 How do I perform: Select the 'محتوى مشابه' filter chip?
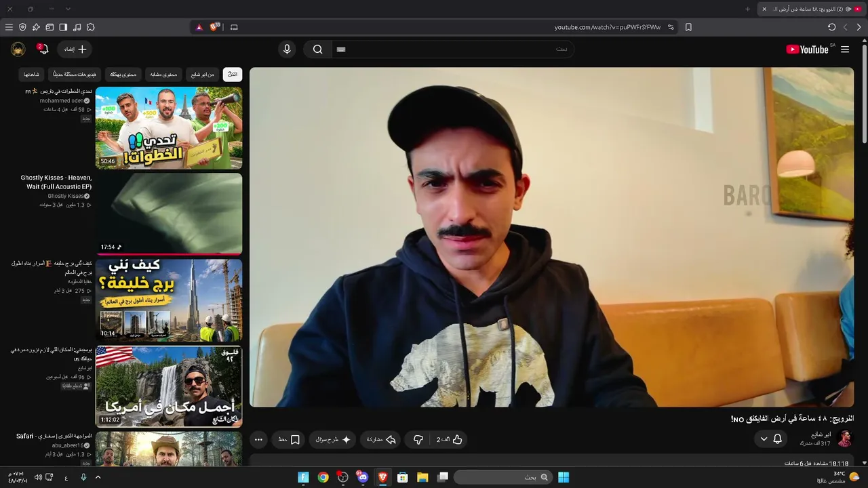[x=163, y=74]
